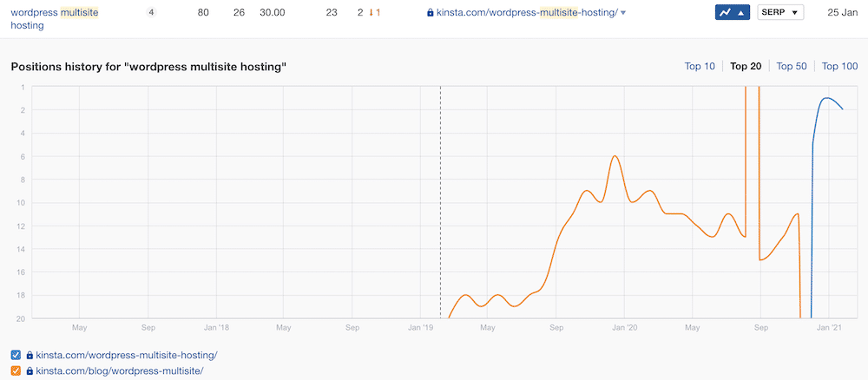Viewport: 868px width, 380px height.
Task: Open kinsta.com/blog/wordpress-multisite/ link in legend
Action: coord(119,371)
